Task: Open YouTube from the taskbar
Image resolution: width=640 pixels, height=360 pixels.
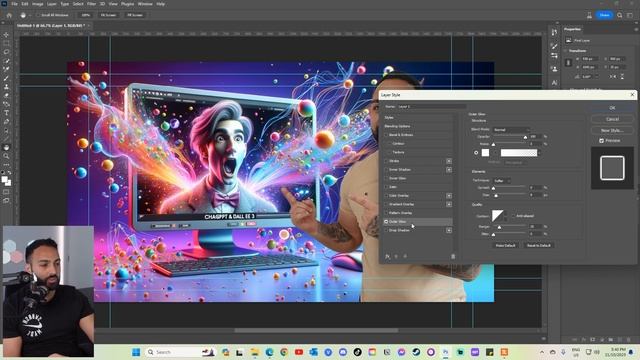Action: tap(299, 352)
